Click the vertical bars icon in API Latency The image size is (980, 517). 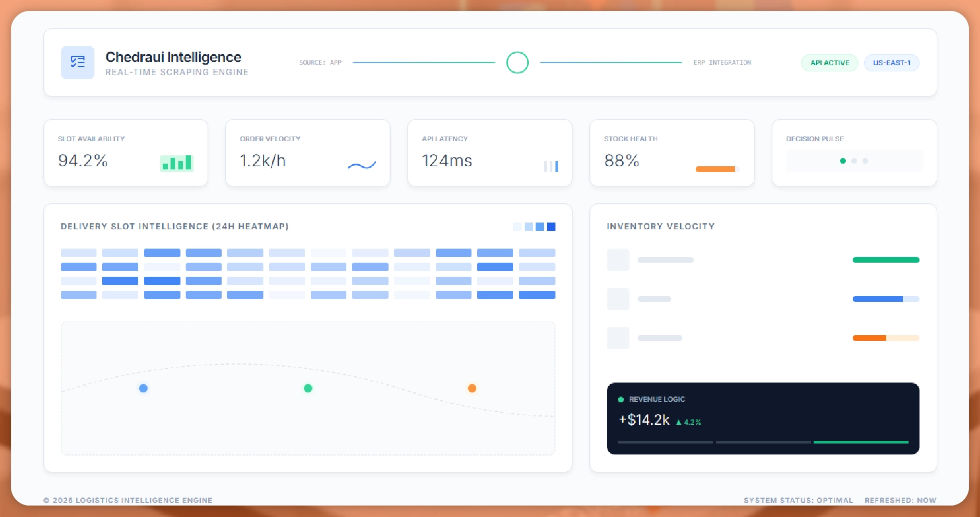(x=551, y=166)
